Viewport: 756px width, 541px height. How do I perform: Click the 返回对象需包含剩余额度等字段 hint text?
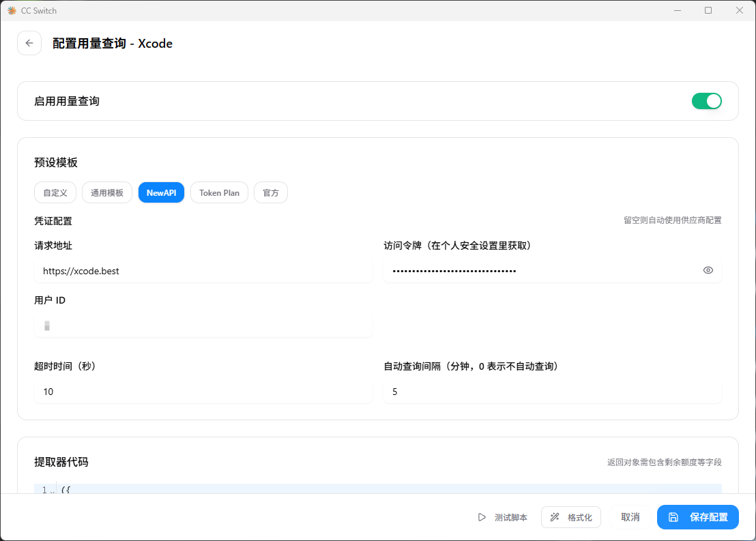click(664, 463)
